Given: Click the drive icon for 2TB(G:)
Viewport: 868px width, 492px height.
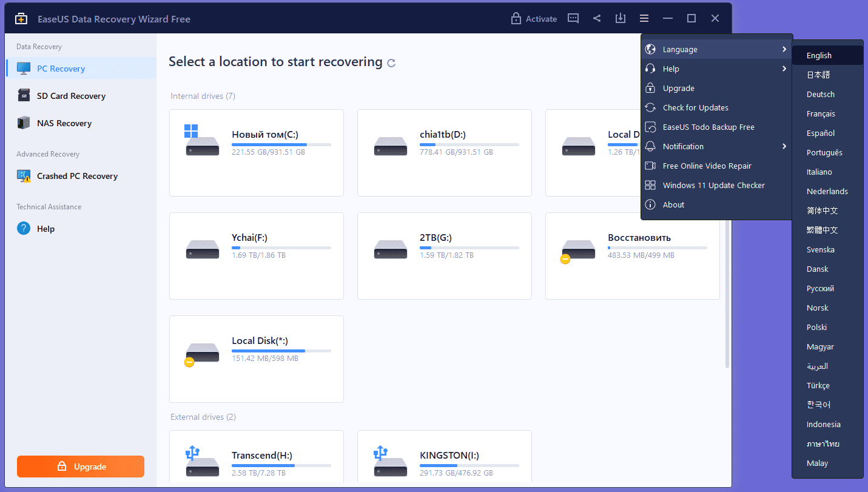Looking at the screenshot, I should click(x=390, y=249).
